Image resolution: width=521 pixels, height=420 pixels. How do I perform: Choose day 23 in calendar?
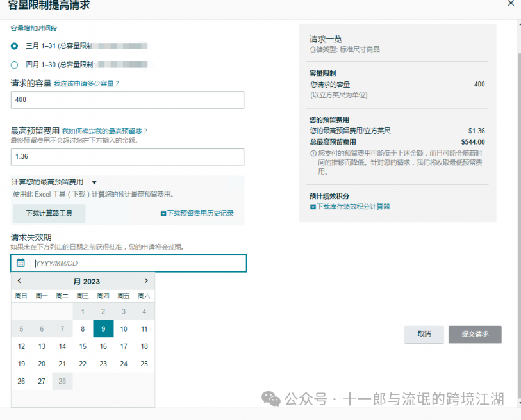[x=103, y=364]
